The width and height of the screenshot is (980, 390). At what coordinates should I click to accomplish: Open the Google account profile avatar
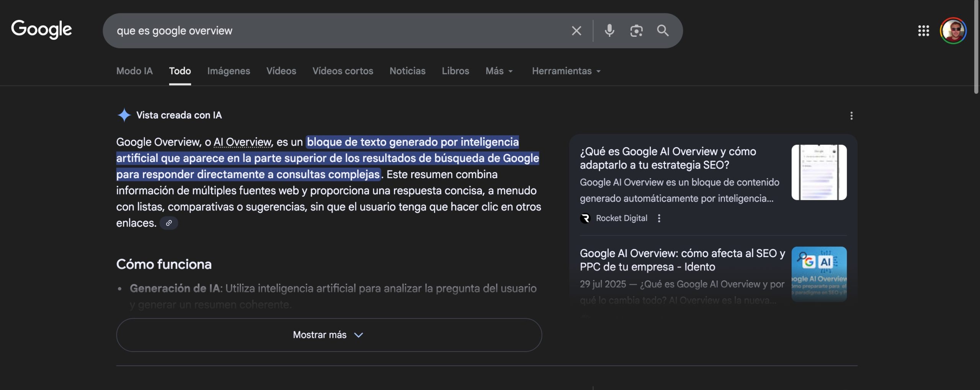[953, 31]
